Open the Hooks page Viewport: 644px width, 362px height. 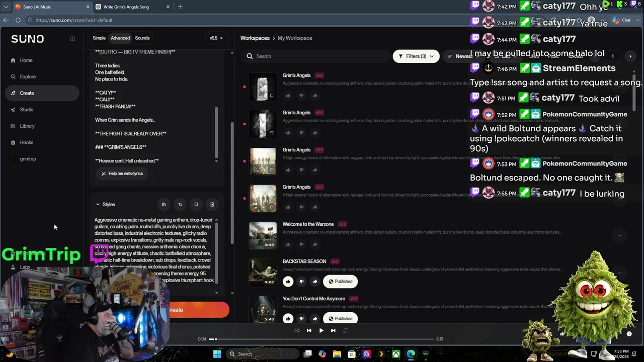(x=27, y=143)
